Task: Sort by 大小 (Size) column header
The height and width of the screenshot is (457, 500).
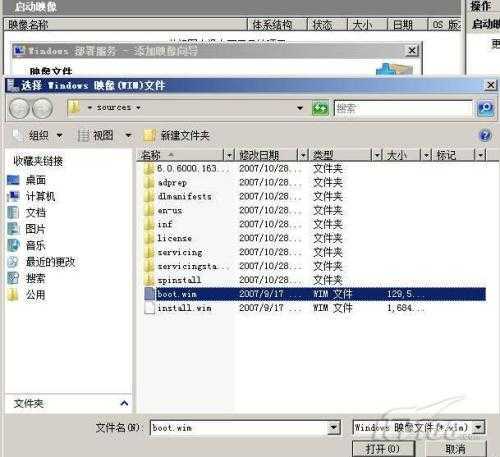Action: tap(403, 155)
